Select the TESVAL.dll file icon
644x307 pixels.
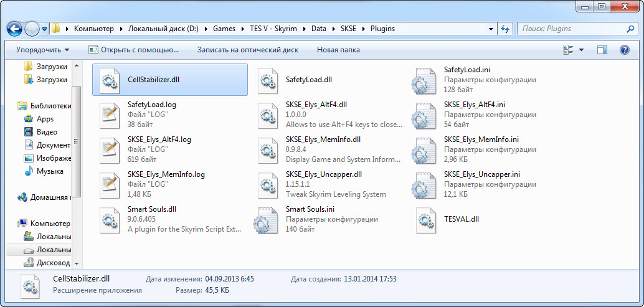[x=426, y=220]
